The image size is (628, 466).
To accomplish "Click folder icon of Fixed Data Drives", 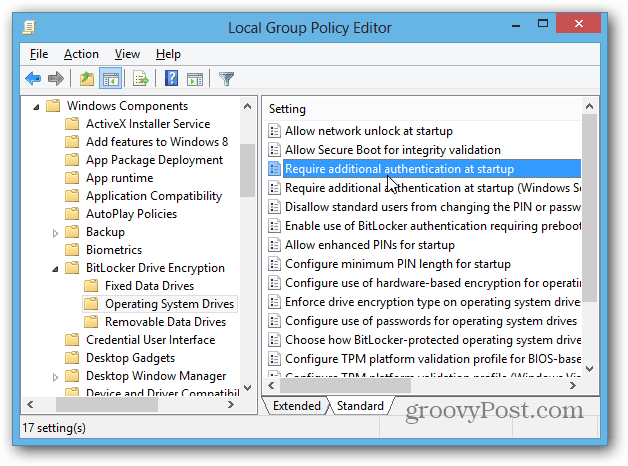I will (91, 286).
